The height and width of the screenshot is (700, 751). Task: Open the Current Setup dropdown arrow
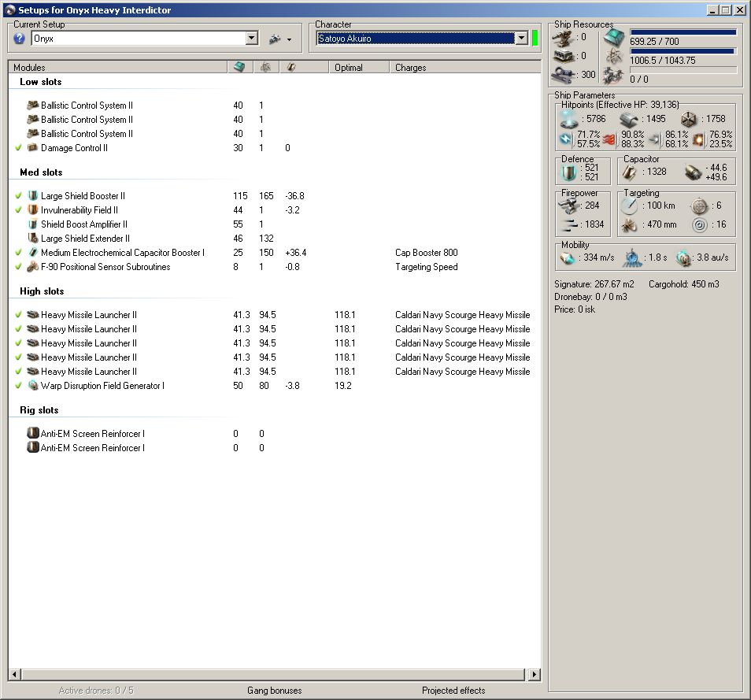pyautogui.click(x=252, y=39)
